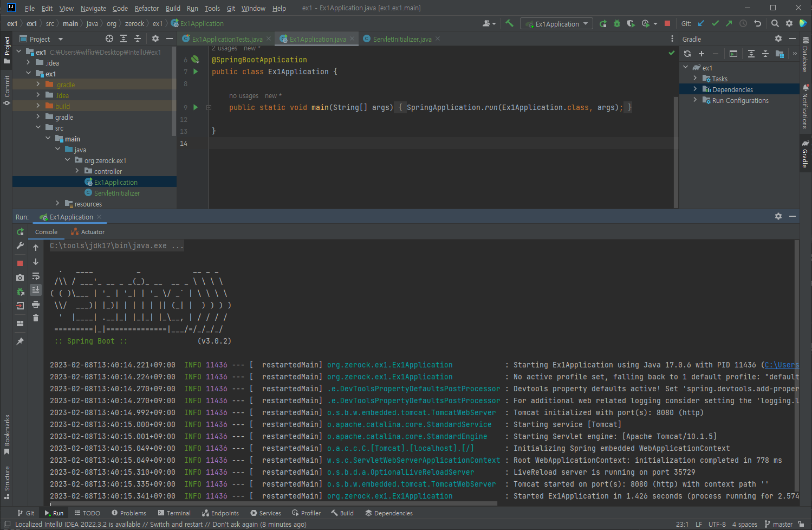
Task: Expand all in the Gradle panel
Action: click(751, 54)
